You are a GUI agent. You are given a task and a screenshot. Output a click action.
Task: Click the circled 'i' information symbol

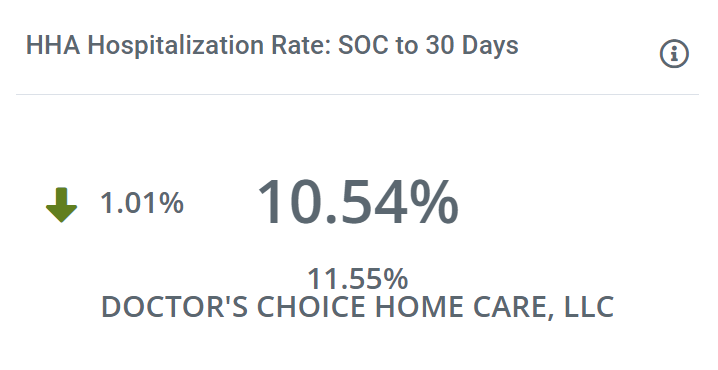tap(674, 54)
